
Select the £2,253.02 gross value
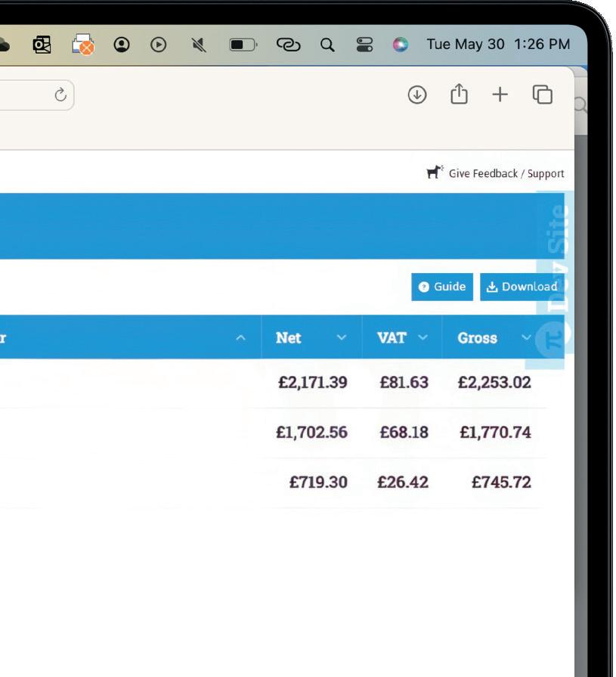tap(494, 383)
